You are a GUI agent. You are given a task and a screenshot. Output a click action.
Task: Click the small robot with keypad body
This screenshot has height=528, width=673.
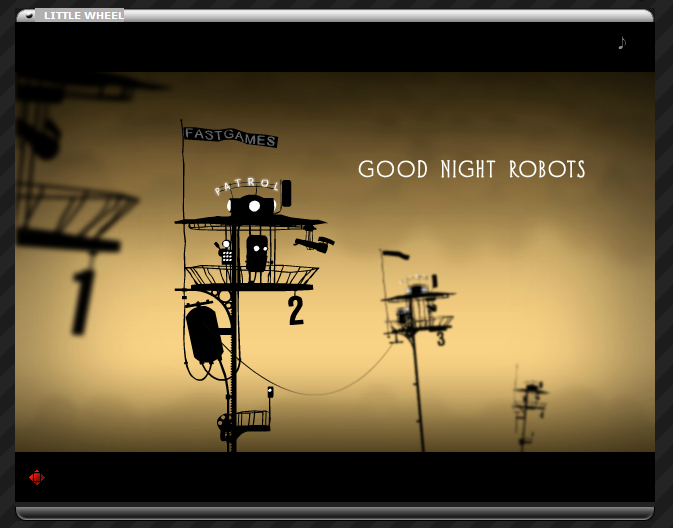click(226, 252)
